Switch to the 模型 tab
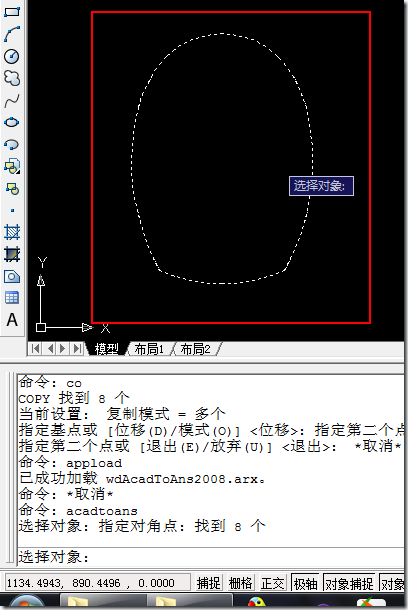408x610 pixels. coord(106,349)
